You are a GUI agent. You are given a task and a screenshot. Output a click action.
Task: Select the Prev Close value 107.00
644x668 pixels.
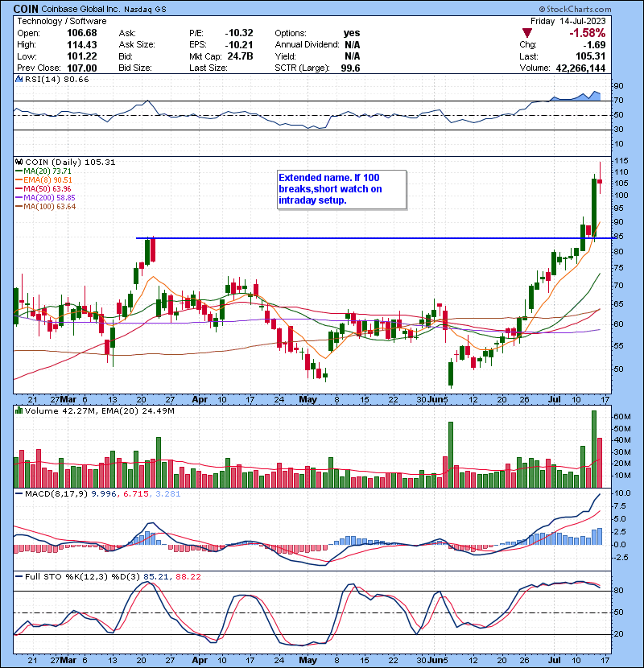(x=82, y=68)
